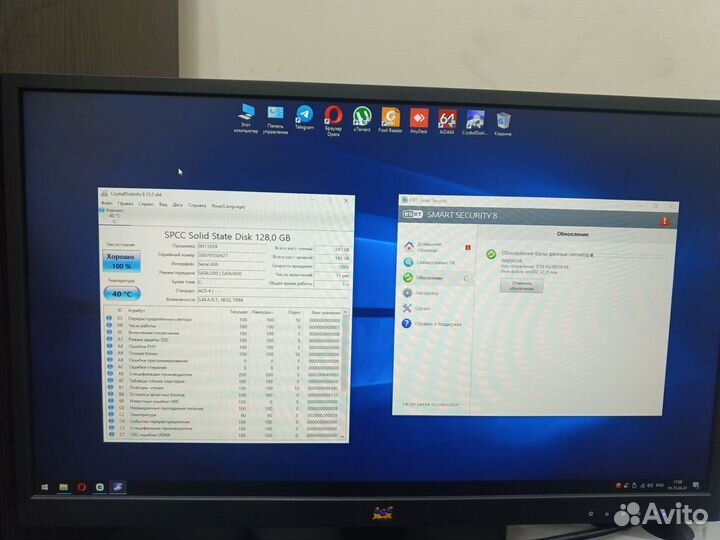Image resolution: width=720 pixels, height=540 pixels.
Task: Open uTorrent desktop icon
Action: coord(362,119)
